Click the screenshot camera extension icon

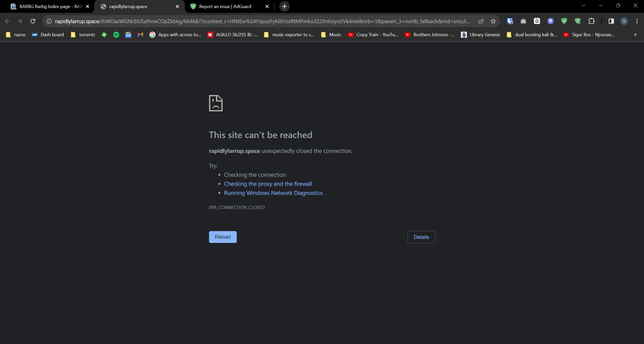523,21
